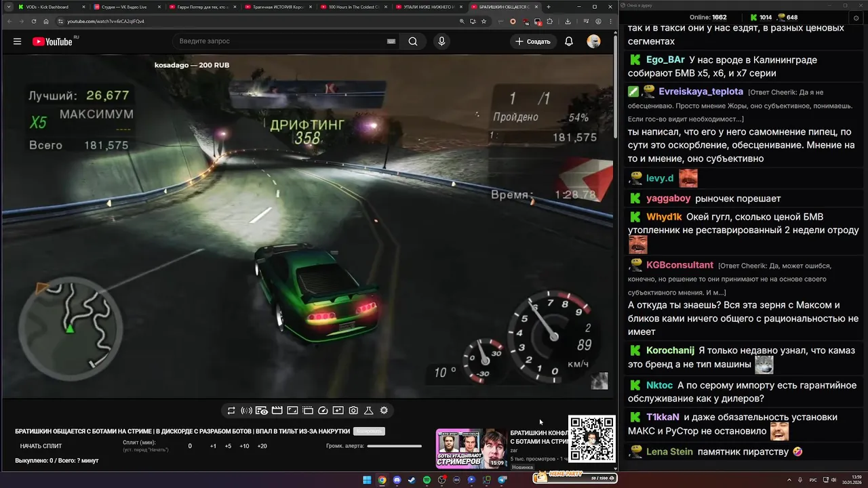The width and height of the screenshot is (868, 488).
Task: Open the YouTube notifications bell
Action: (x=569, y=41)
